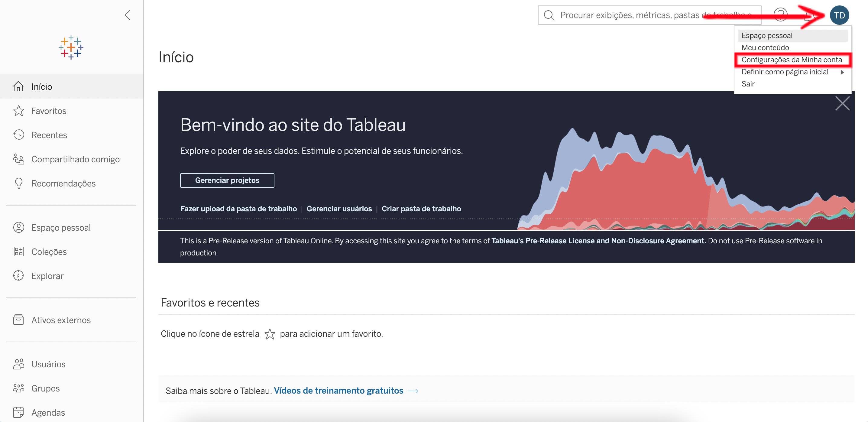Open Coleções grid icon in sidebar
This screenshot has height=422, width=868.
coord(18,252)
